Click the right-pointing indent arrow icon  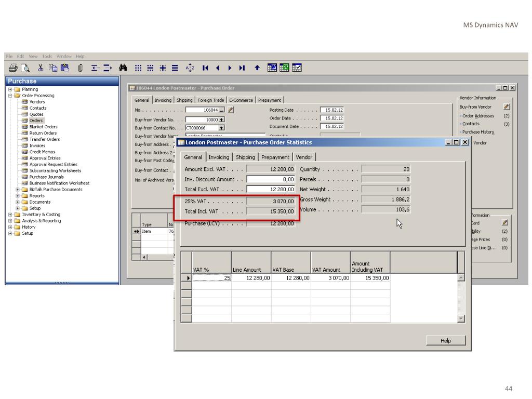pyautogui.click(x=108, y=68)
